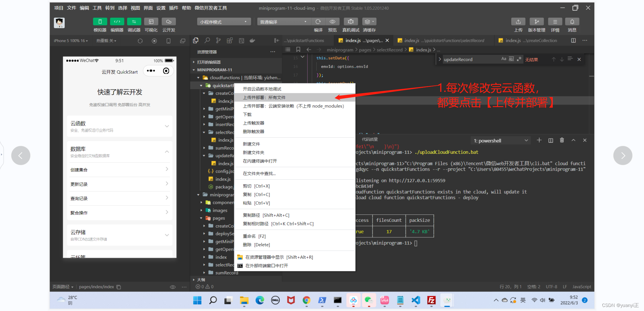Collapse the sidebar with the arrow icon
The height and width of the screenshot is (311, 644).
coord(276,41)
